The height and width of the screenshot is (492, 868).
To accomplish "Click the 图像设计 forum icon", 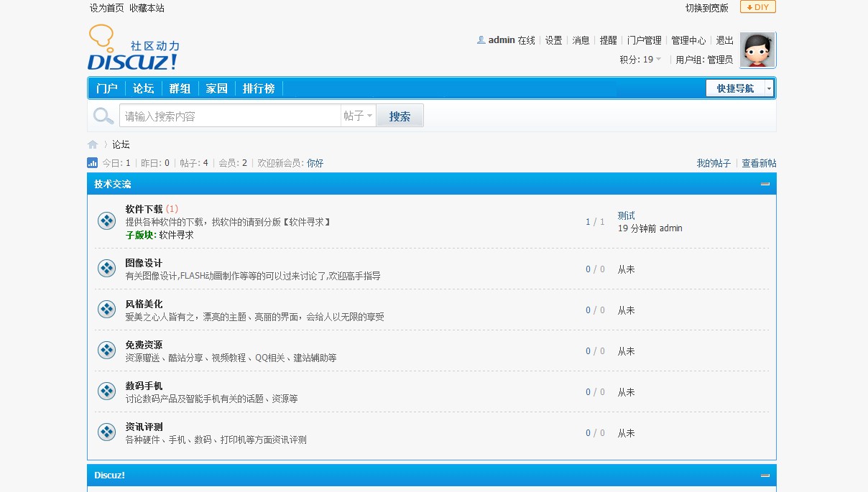I will click(x=106, y=269).
